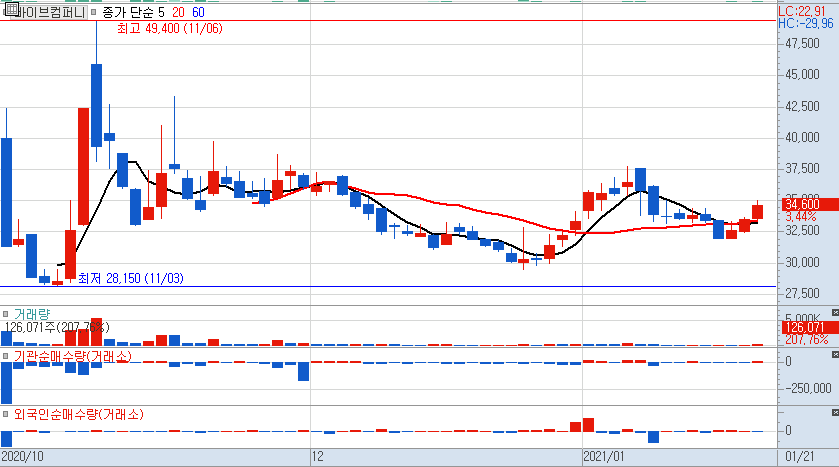Click the large blue institutional sell bar at left
This screenshot has width=839, height=467.
pyautogui.click(x=6, y=383)
